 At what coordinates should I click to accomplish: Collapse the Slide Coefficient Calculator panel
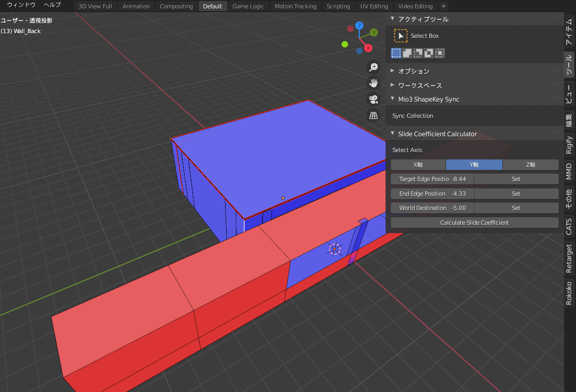[392, 133]
